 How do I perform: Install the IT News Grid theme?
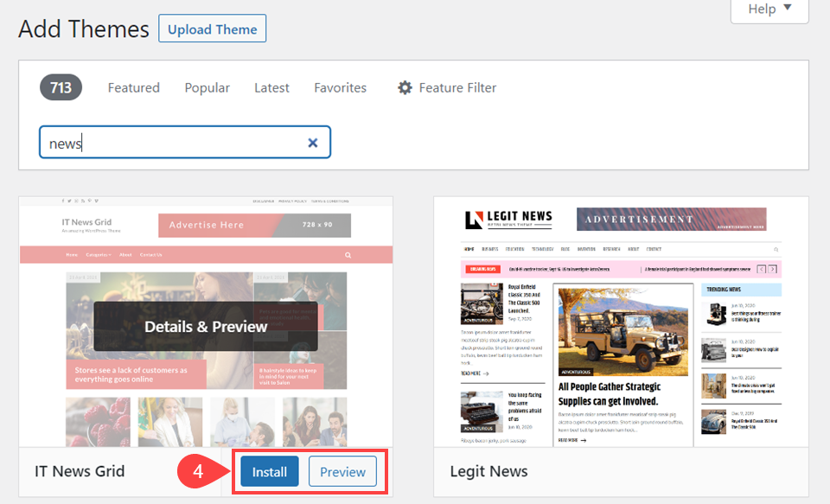point(269,472)
